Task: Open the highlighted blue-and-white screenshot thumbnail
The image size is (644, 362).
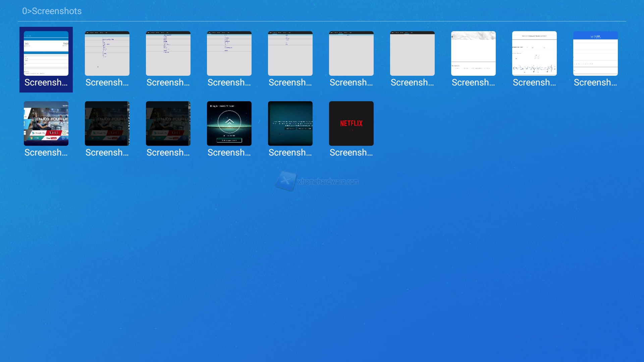Action: pyautogui.click(x=46, y=53)
